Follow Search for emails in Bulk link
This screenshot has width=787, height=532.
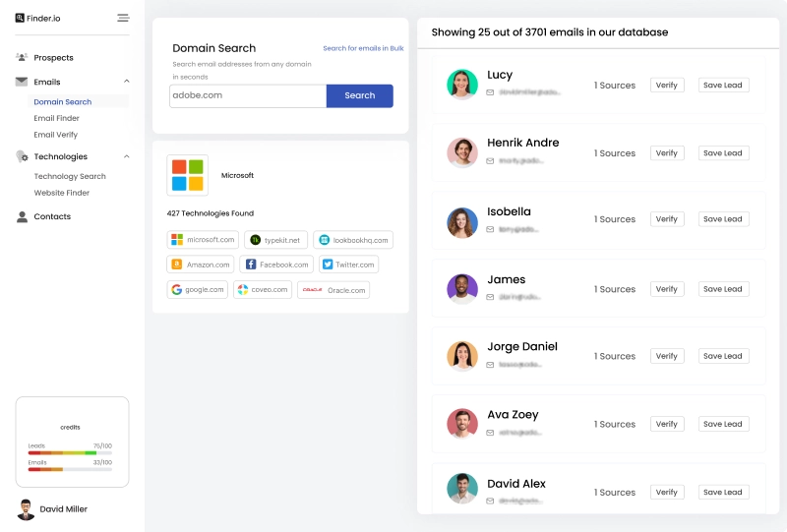coord(363,48)
